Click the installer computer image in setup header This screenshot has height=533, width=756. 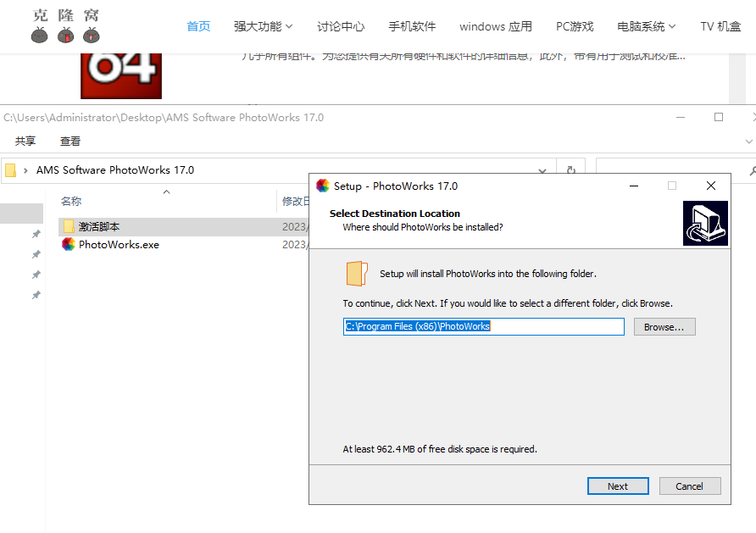click(x=705, y=223)
